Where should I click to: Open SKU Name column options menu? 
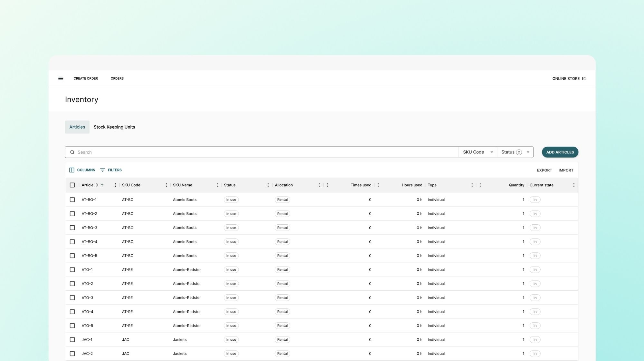tap(217, 185)
